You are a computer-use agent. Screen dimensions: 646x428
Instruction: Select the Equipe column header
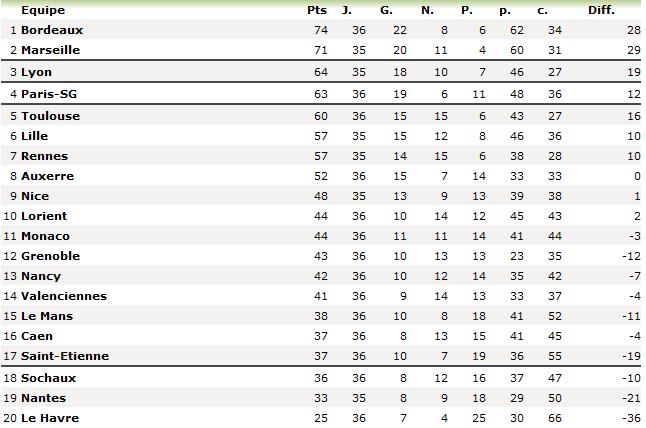[x=43, y=10]
